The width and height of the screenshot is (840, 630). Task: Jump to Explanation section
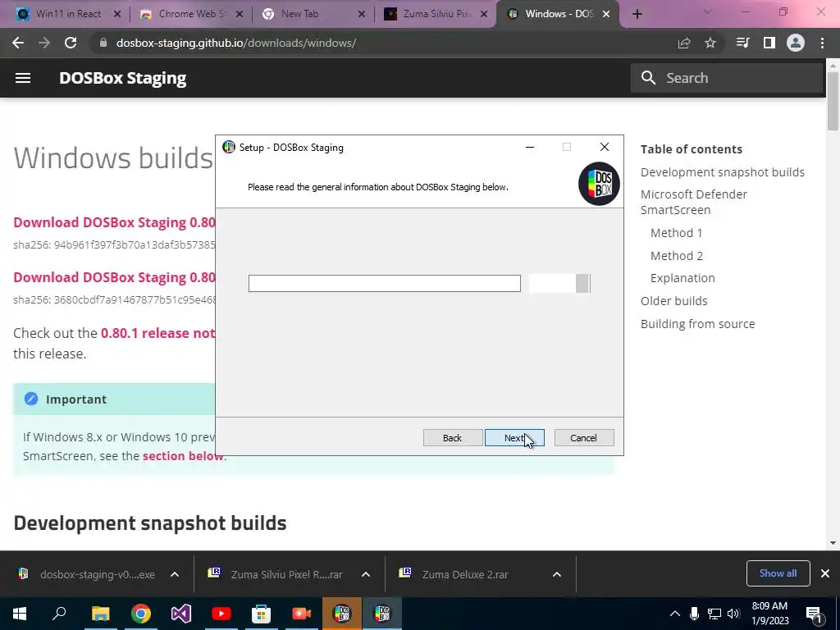click(x=682, y=278)
